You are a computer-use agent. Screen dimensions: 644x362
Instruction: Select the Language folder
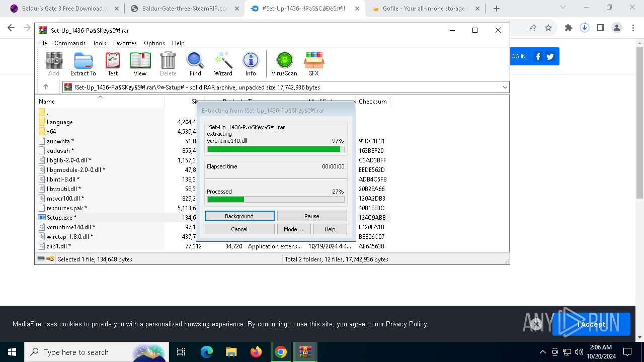point(59,122)
